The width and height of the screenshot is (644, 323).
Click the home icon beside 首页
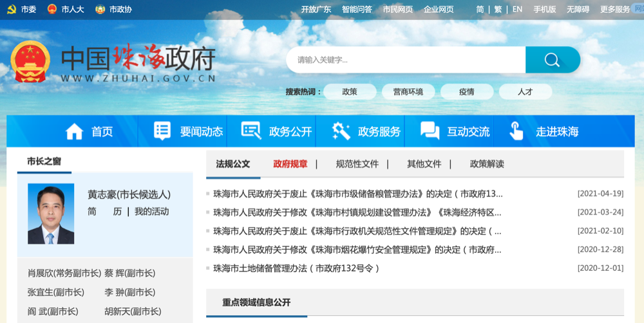(x=75, y=131)
